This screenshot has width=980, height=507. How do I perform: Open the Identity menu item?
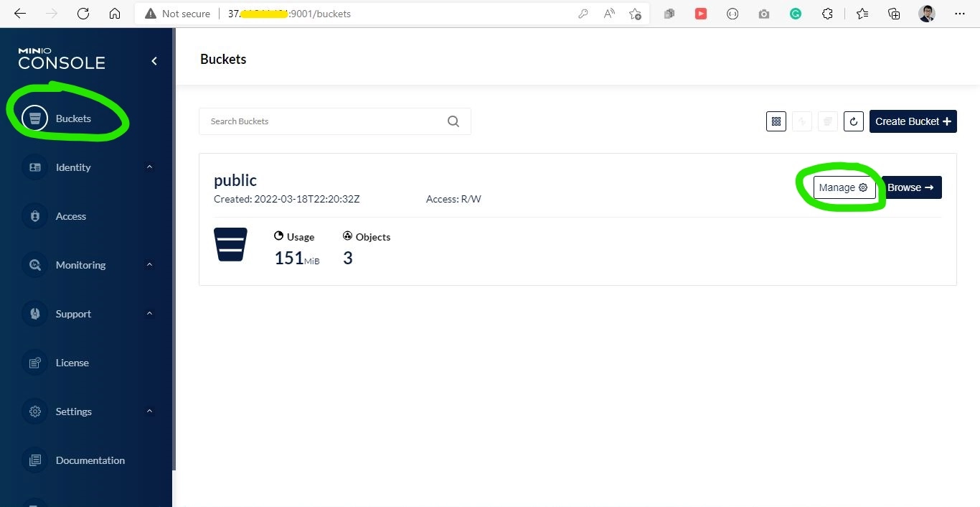73,167
